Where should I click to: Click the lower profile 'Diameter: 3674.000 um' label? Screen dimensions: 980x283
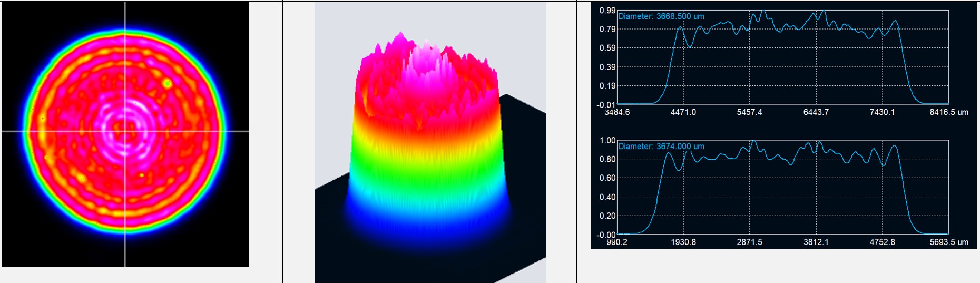[661, 147]
